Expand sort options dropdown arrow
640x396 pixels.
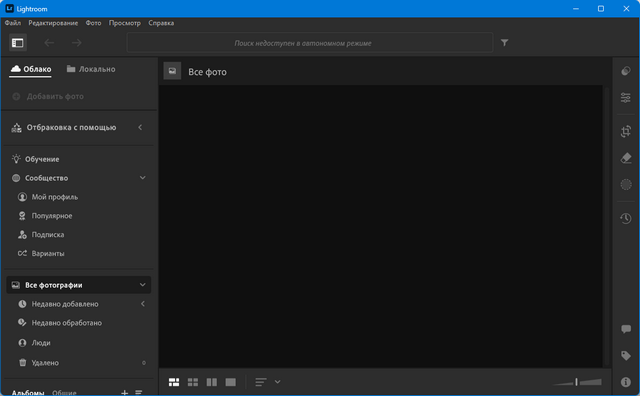[x=278, y=382]
